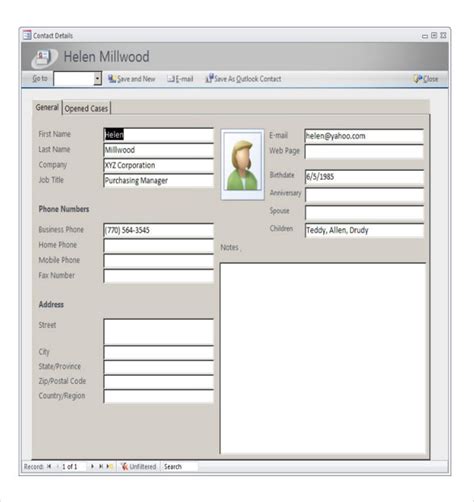Click the First Name field containing Helen
Image resolution: width=474 pixels, height=502 pixels.
coord(158,135)
